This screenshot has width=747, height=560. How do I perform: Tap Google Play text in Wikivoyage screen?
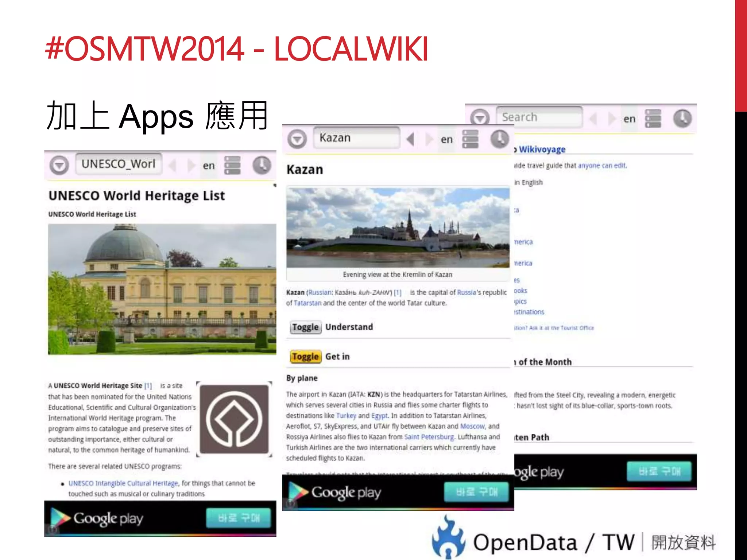click(539, 472)
